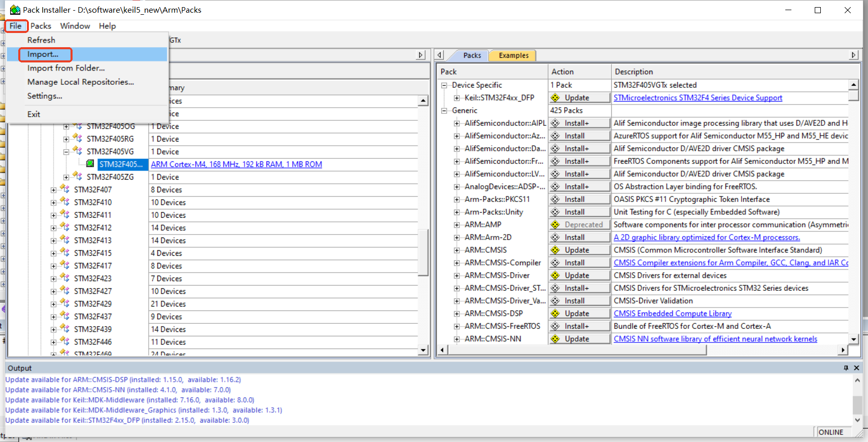
Task: Update the ARM::CMSIS-DSP pack
Action: pyautogui.click(x=579, y=314)
